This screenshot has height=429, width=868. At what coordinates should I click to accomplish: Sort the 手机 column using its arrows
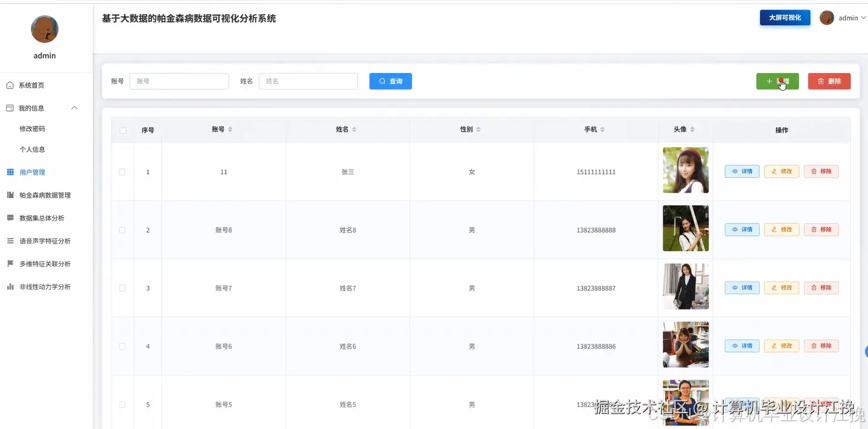[x=602, y=130]
